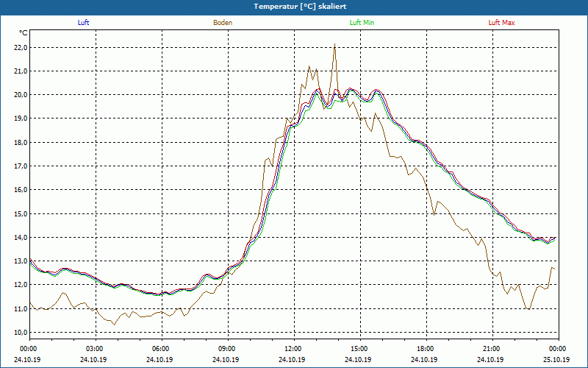This screenshot has height=368, width=588.
Task: Click the "11,0" y-axis value
Action: pos(21,308)
